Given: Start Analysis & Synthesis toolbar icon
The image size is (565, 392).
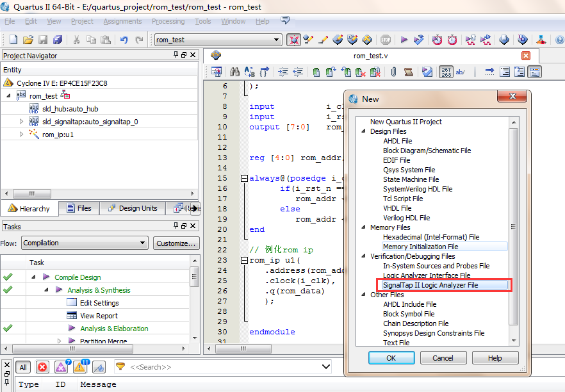Looking at the screenshot, I should pyautogui.click(x=419, y=40).
